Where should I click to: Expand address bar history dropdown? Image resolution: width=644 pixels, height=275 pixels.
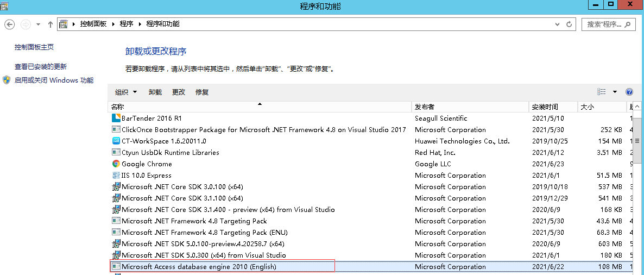coord(557,24)
